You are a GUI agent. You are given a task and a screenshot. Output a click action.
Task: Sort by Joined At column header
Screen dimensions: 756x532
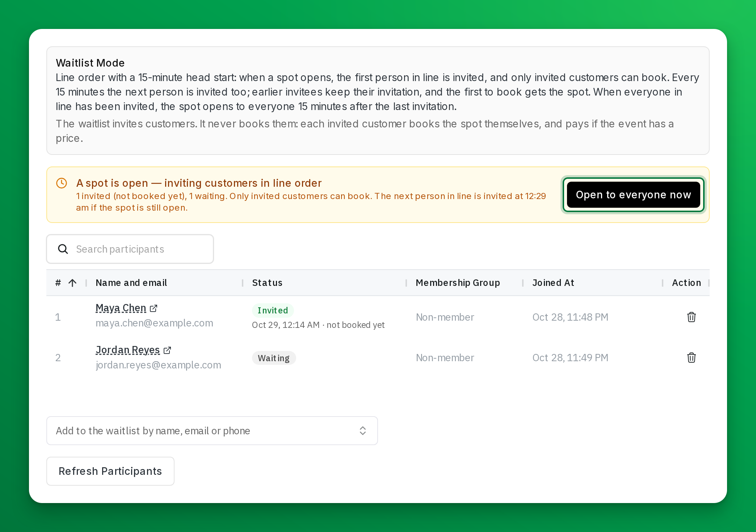553,283
